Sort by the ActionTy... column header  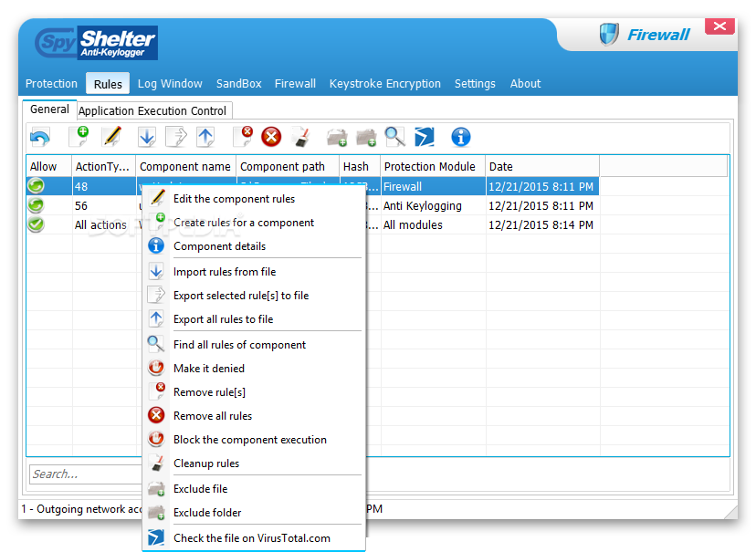[x=104, y=167]
